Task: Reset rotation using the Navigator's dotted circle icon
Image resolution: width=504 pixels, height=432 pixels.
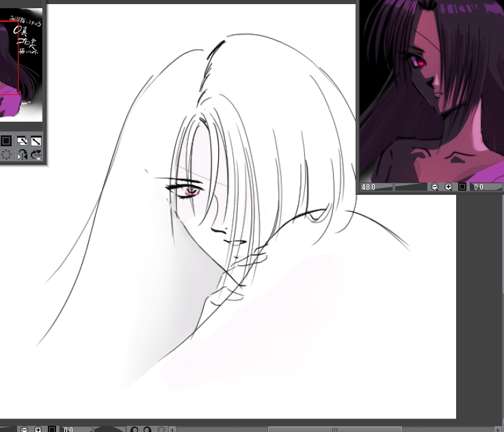Action: coord(7,155)
